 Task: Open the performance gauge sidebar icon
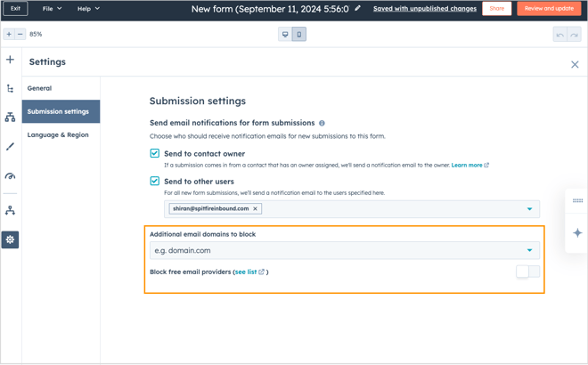pos(10,175)
